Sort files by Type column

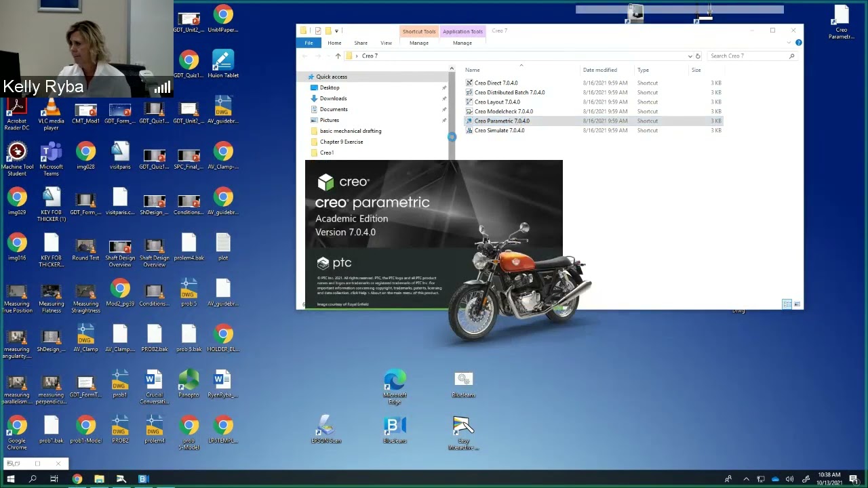[643, 70]
